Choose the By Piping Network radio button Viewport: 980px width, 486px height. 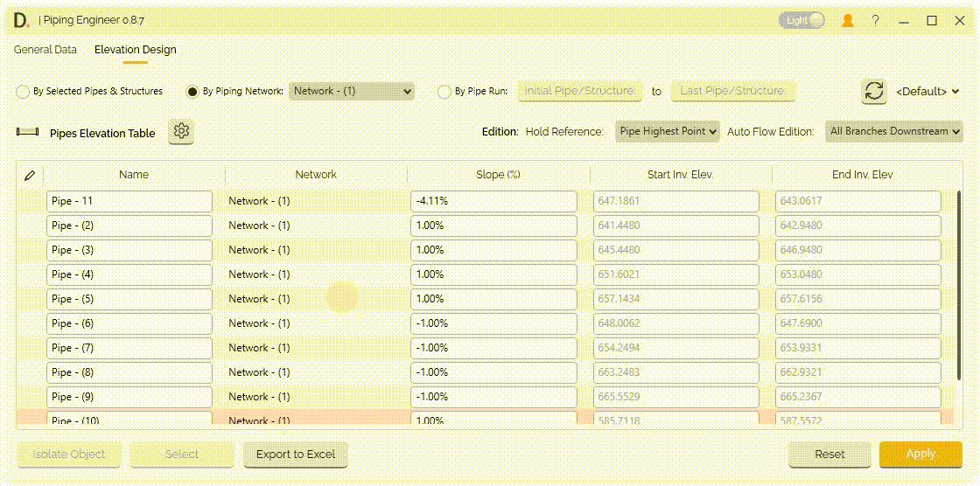tap(192, 92)
